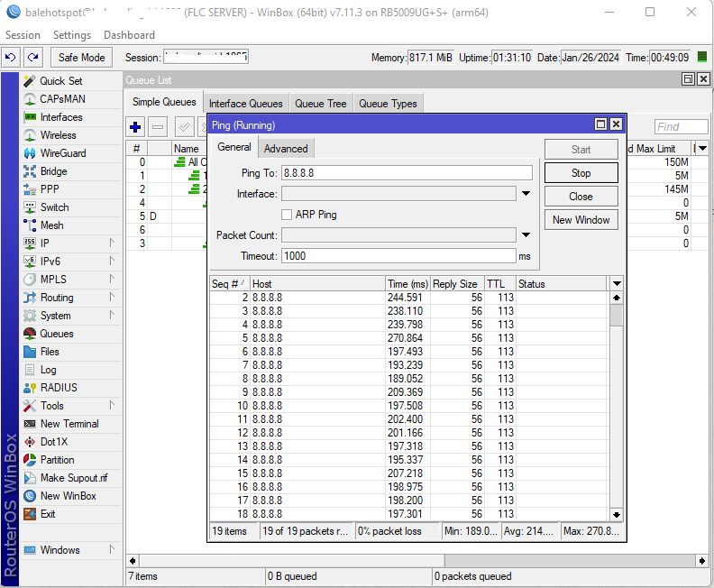Open Partition sidebar icon
This screenshot has width=714, height=588.
coord(30,460)
